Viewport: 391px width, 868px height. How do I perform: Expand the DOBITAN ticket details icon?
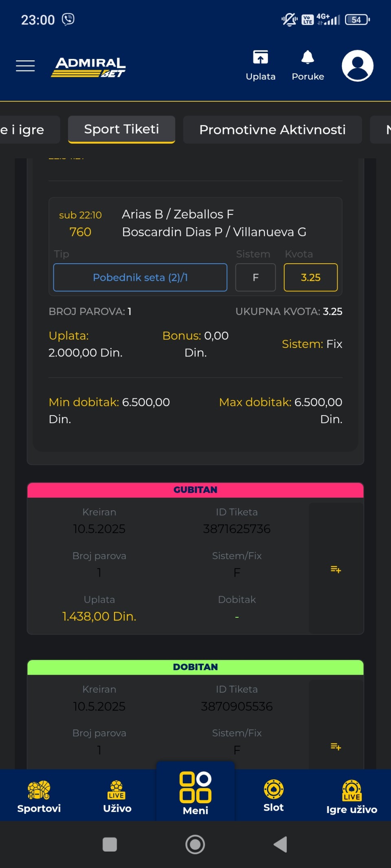[x=336, y=746]
